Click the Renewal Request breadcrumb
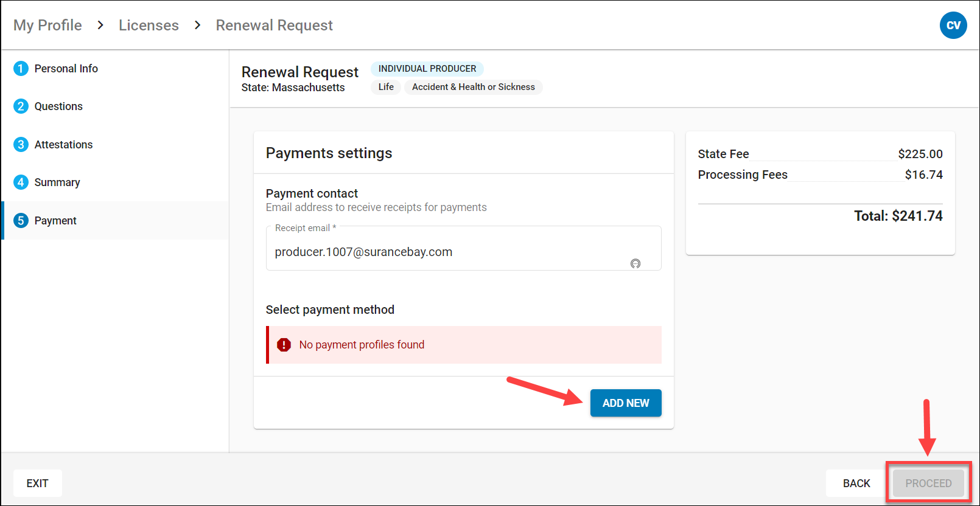 tap(274, 25)
